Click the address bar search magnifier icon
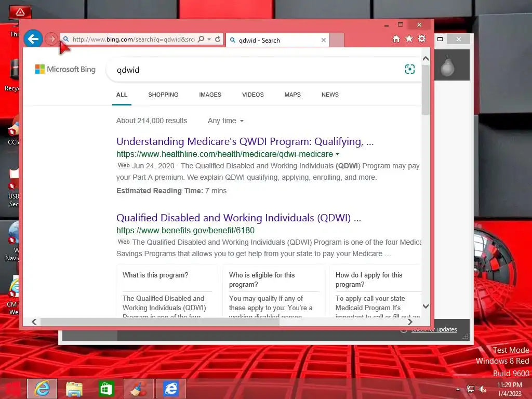The height and width of the screenshot is (399, 532). click(x=201, y=39)
